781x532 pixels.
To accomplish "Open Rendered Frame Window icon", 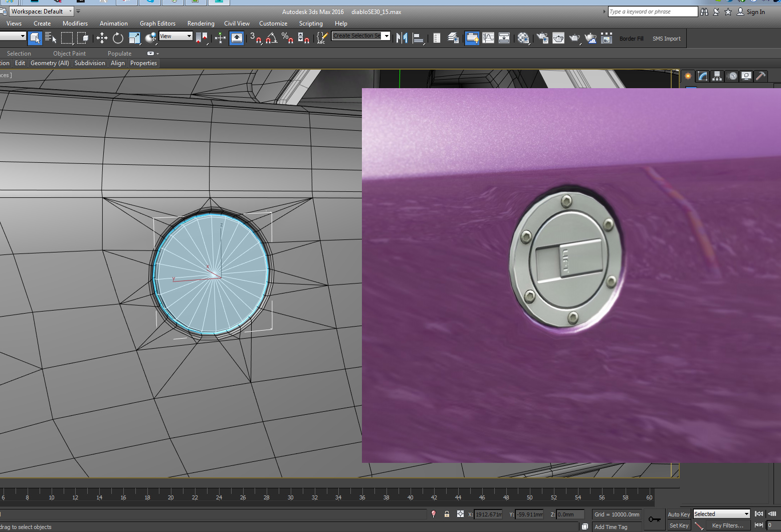I will tap(558, 38).
